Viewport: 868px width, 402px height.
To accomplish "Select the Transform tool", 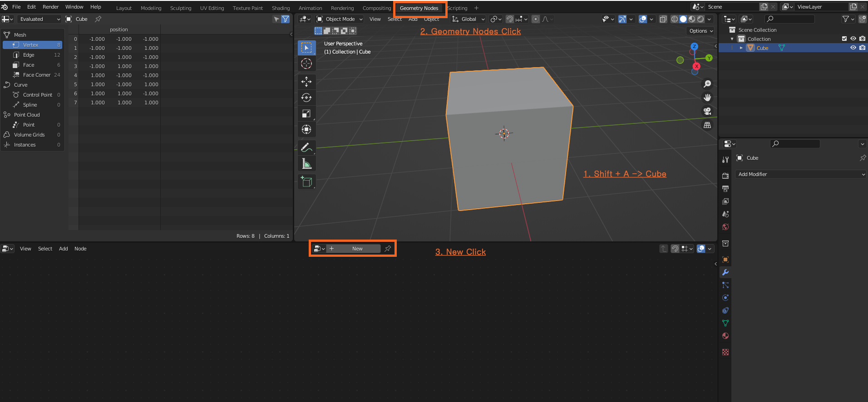I will (306, 129).
